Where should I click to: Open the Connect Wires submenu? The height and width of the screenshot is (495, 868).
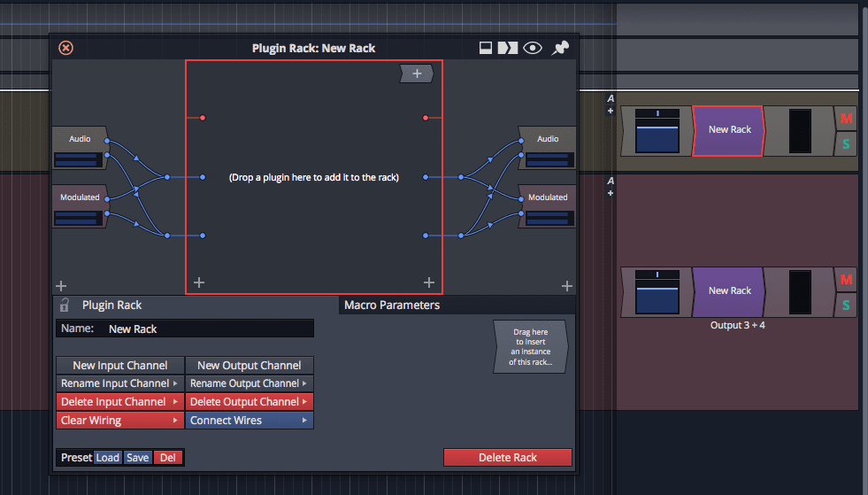point(250,421)
